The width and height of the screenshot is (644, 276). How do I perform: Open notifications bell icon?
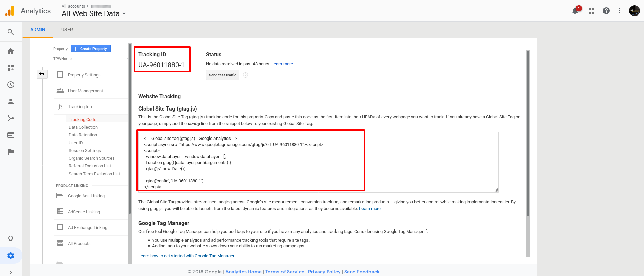pyautogui.click(x=575, y=11)
